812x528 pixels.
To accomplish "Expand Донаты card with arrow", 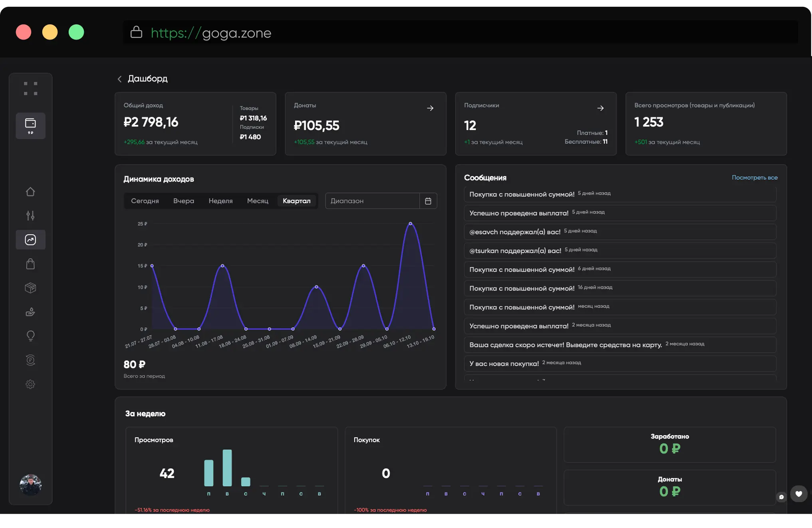I will pyautogui.click(x=430, y=108).
